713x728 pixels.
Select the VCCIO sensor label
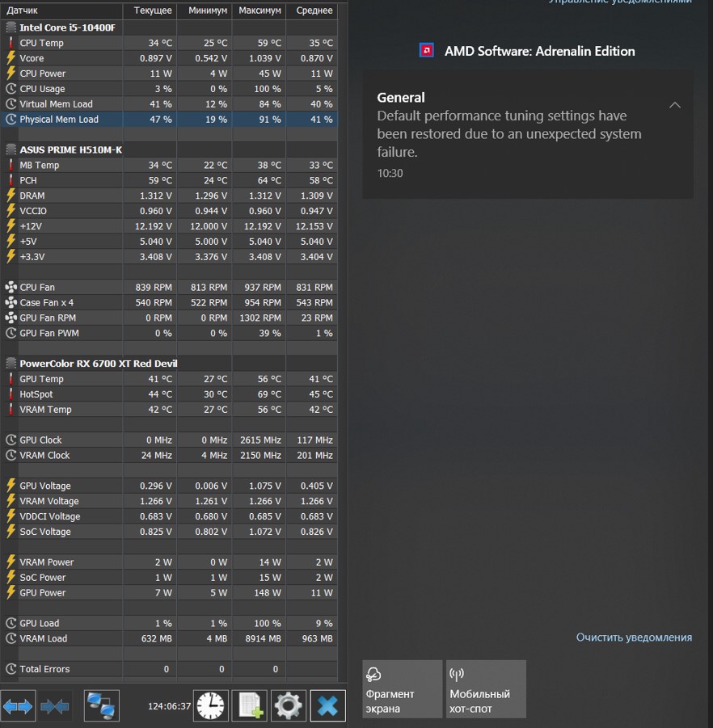tap(33, 211)
